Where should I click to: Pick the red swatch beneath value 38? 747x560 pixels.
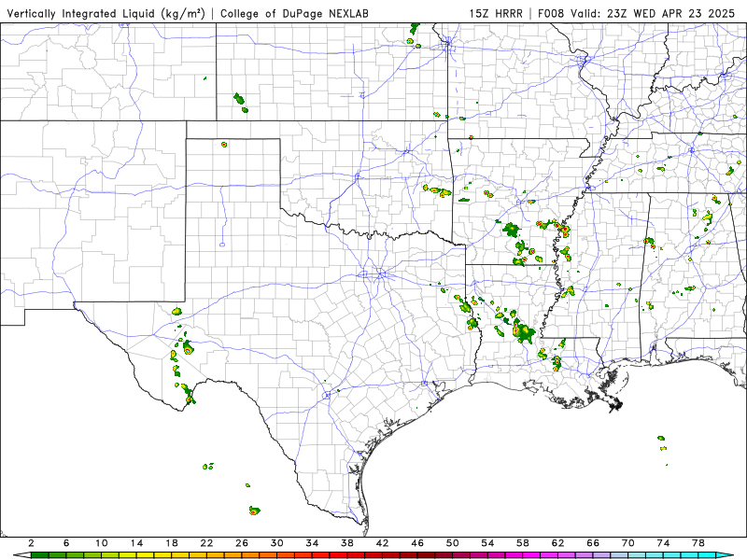pos(356,555)
